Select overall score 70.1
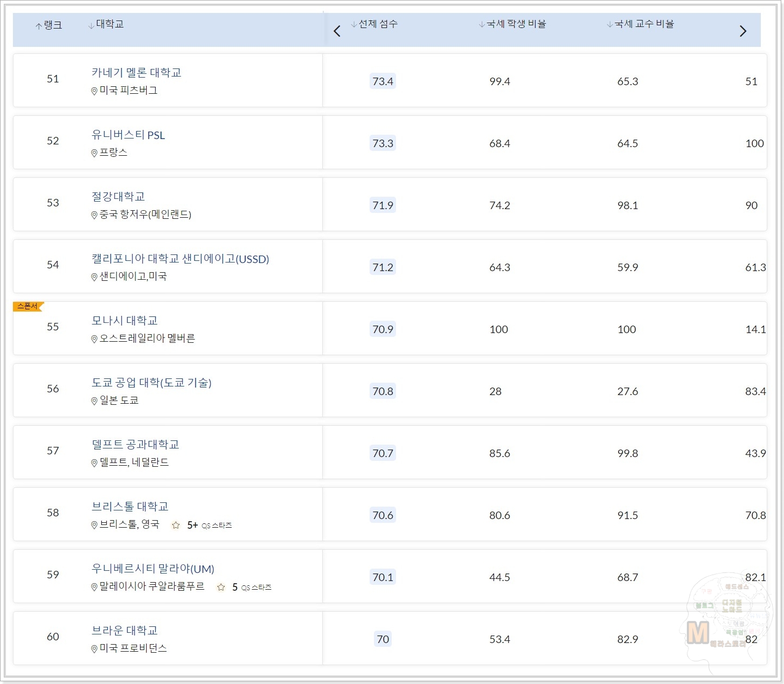The width and height of the screenshot is (784, 684). [383, 577]
